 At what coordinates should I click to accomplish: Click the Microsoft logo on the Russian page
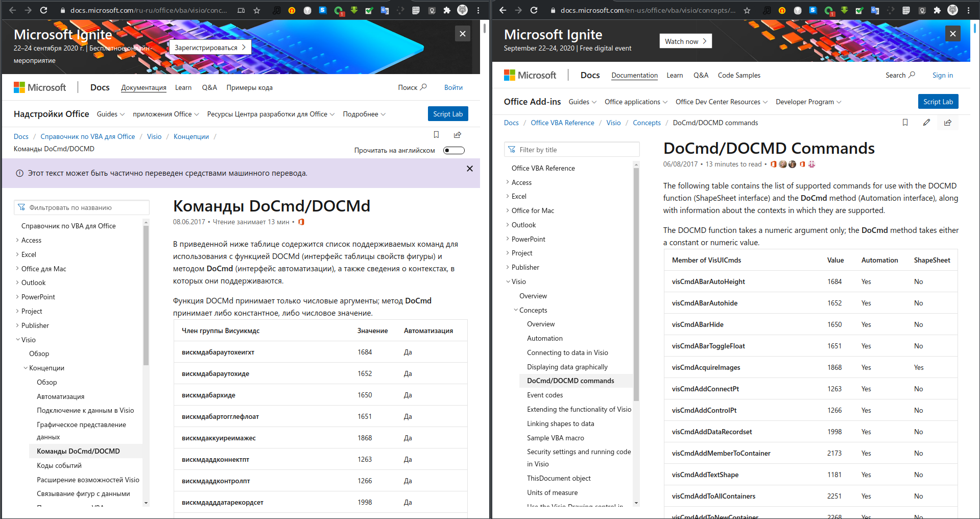tap(40, 87)
